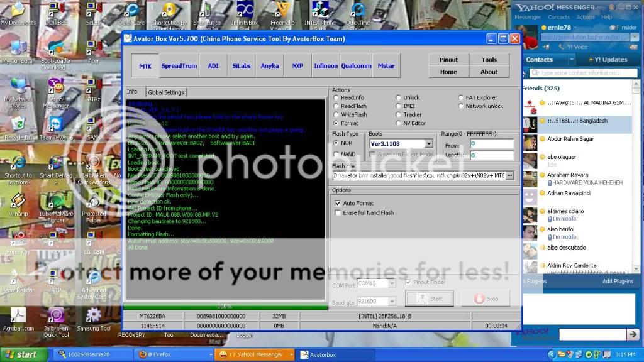Expand the Boots version Ver3.1108 dropdown
The height and width of the screenshot is (362, 644).
pos(428,144)
